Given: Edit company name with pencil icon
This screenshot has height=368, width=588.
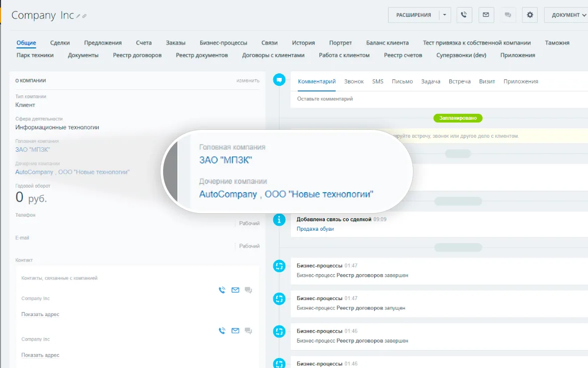Looking at the screenshot, I should click(x=78, y=16).
